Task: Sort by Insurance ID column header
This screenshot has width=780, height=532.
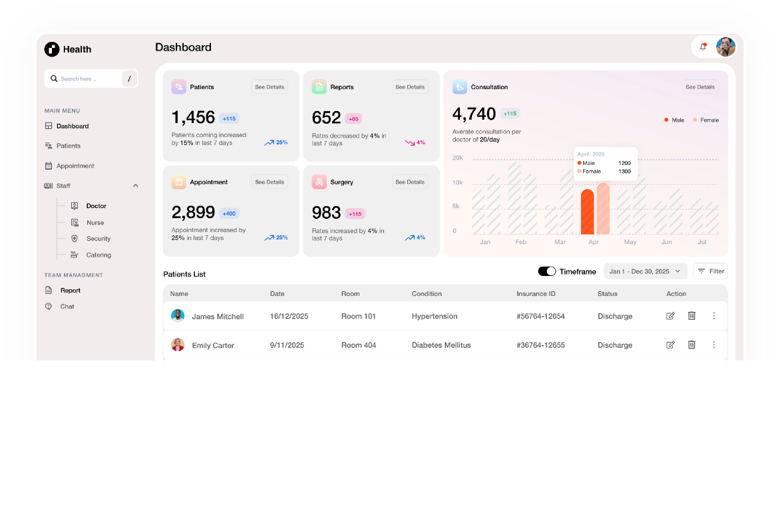Action: pyautogui.click(x=536, y=294)
